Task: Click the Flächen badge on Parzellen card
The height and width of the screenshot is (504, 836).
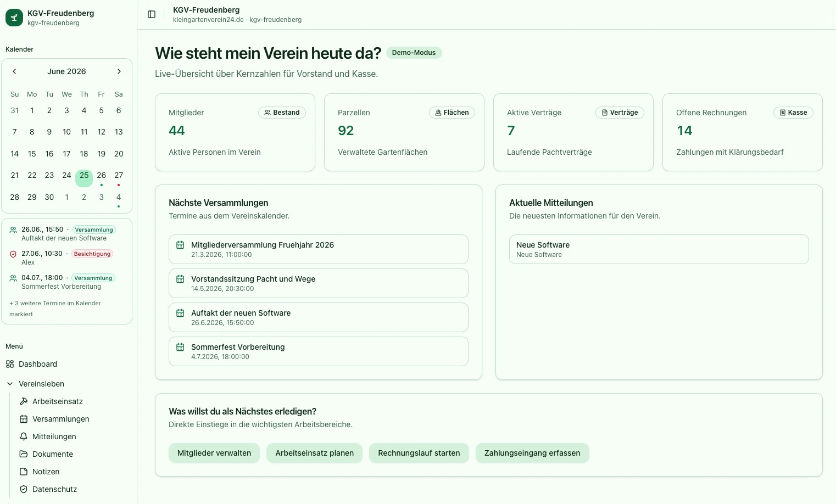Action: [452, 113]
